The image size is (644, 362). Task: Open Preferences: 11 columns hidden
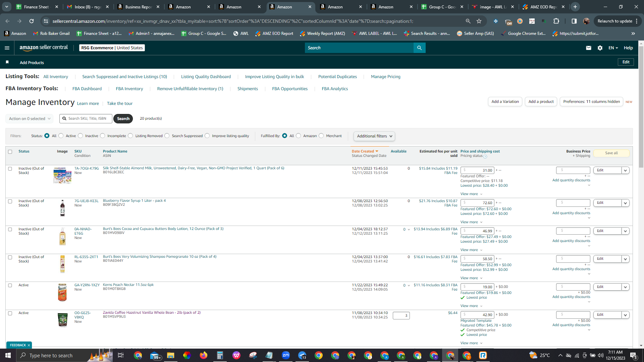point(591,102)
